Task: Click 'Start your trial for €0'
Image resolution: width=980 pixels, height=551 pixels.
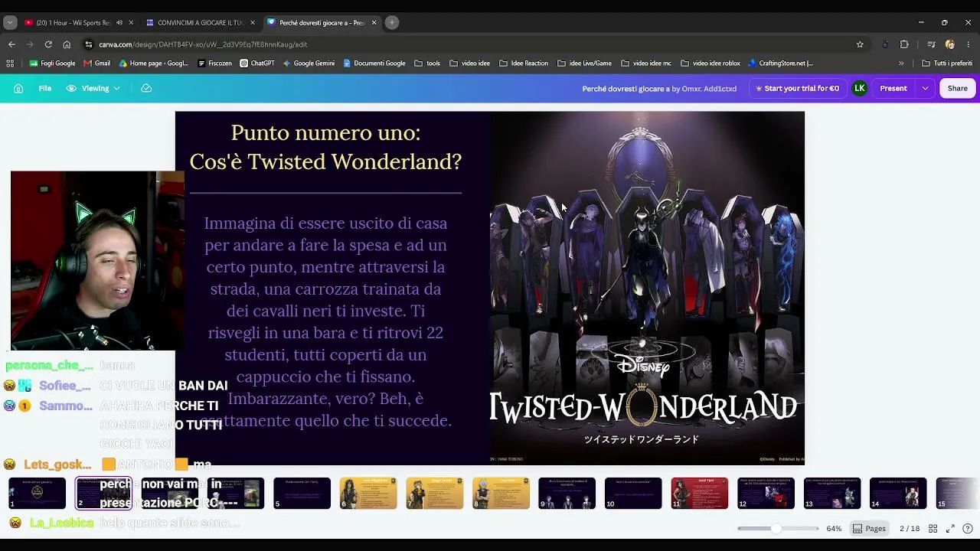Action: click(797, 89)
